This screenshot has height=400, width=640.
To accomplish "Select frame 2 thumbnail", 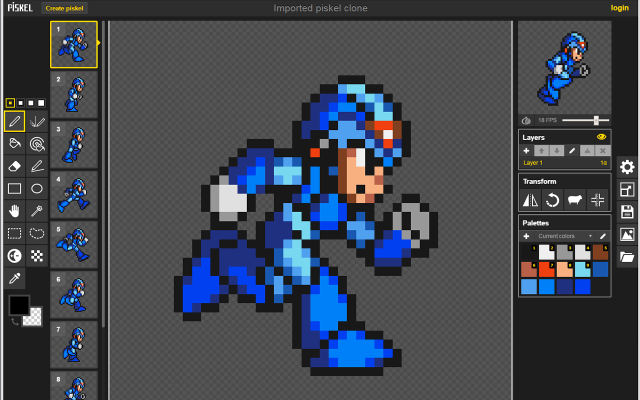I will (x=74, y=95).
